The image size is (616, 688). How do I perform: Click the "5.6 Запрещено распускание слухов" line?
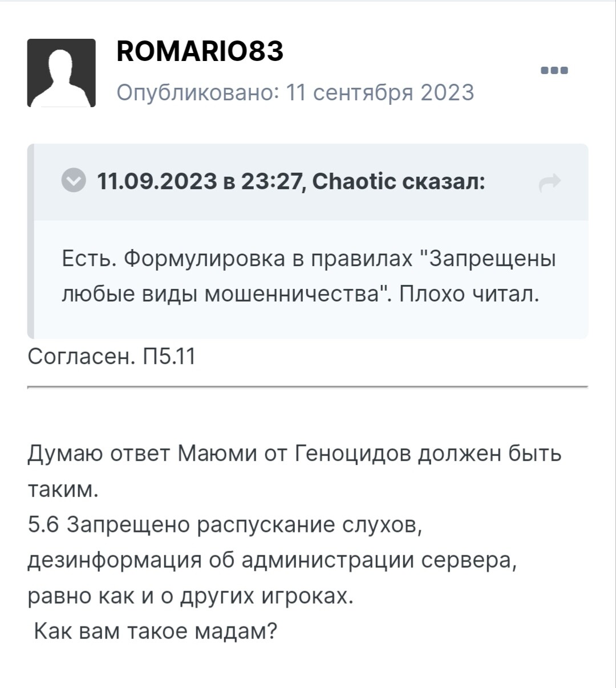coord(225,524)
